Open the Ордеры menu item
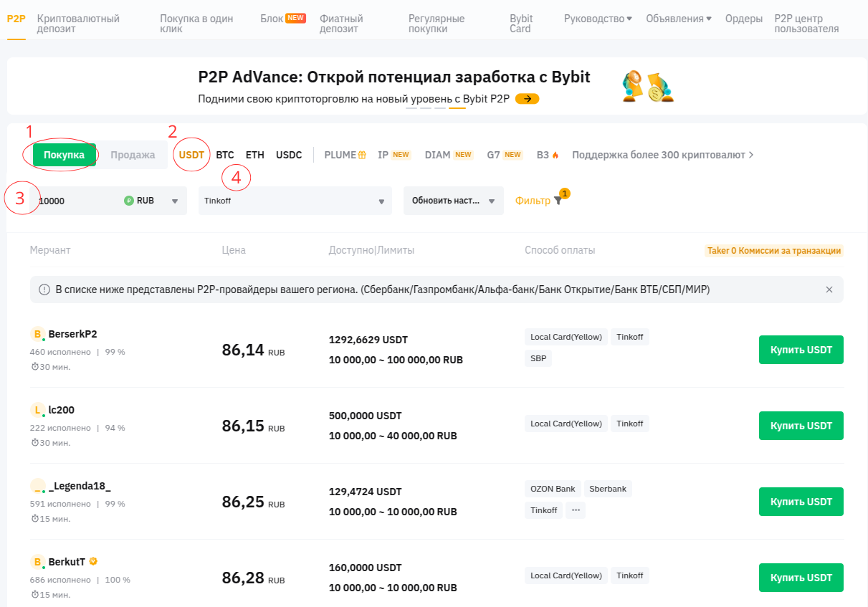This screenshot has width=868, height=607. pos(744,19)
